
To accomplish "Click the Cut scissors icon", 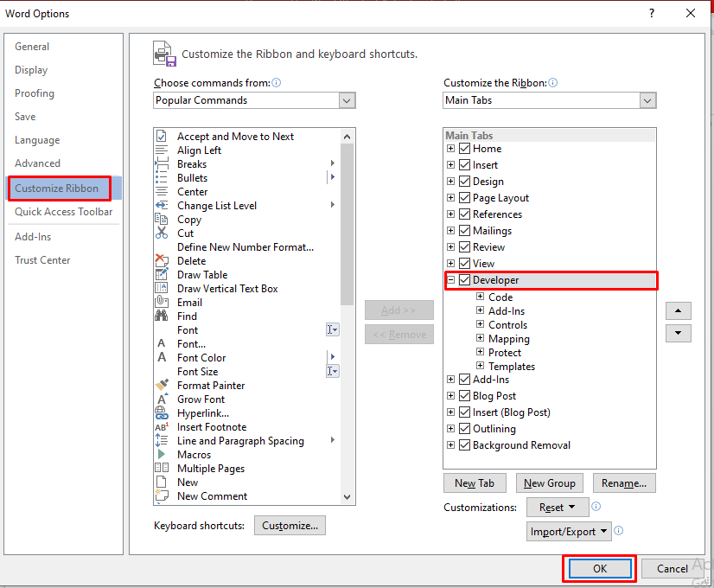I will point(162,233).
